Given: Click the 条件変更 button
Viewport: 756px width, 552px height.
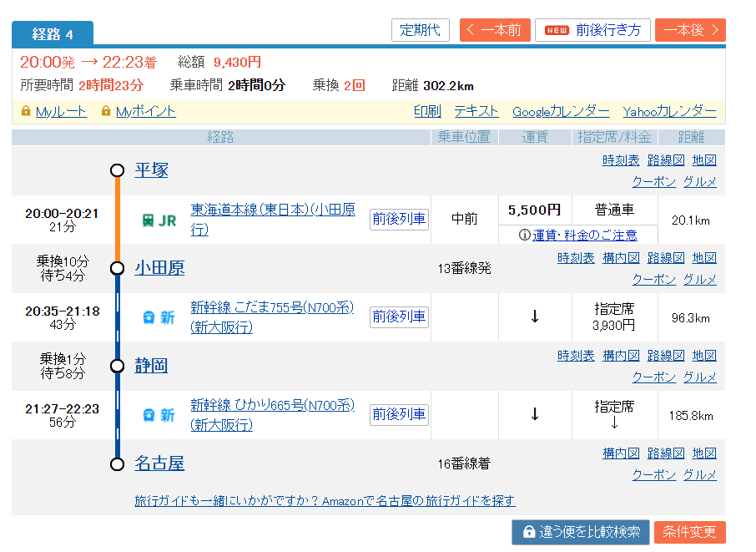Looking at the screenshot, I should click(x=690, y=532).
